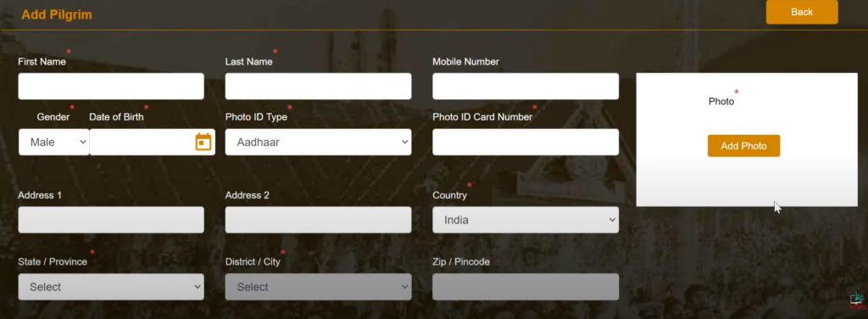Click the Date of Birth text field
Image resolution: width=868 pixels, height=319 pixels.
point(142,143)
